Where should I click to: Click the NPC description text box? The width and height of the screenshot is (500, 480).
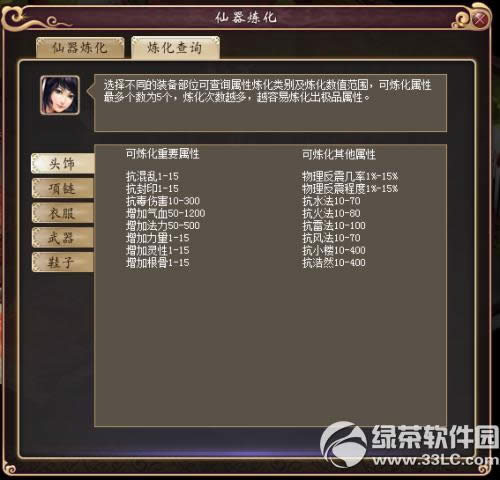click(x=271, y=103)
